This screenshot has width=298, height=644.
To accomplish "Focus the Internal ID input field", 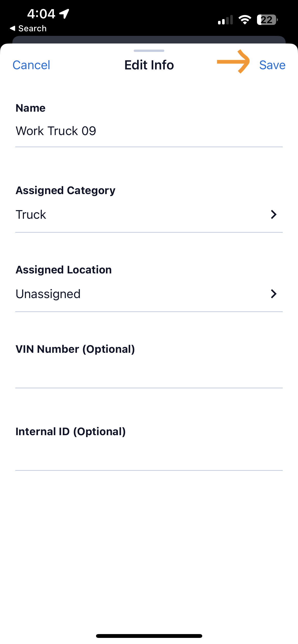I will (x=149, y=455).
